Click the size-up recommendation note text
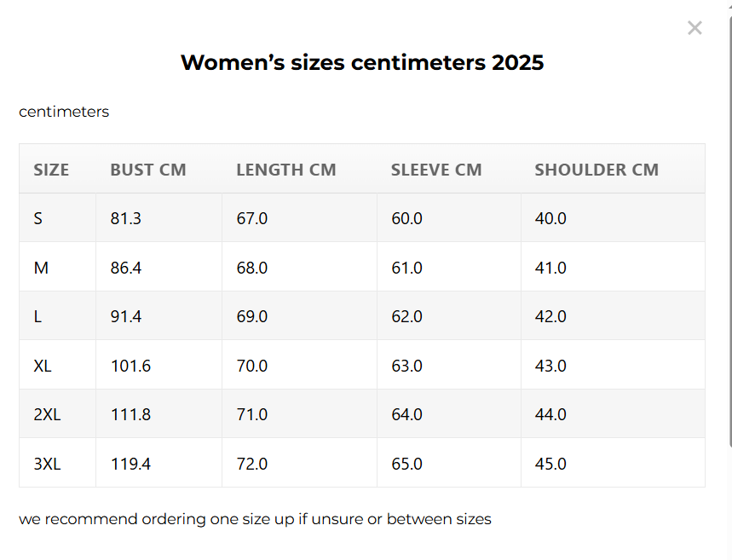This screenshot has width=732, height=560. 255,518
